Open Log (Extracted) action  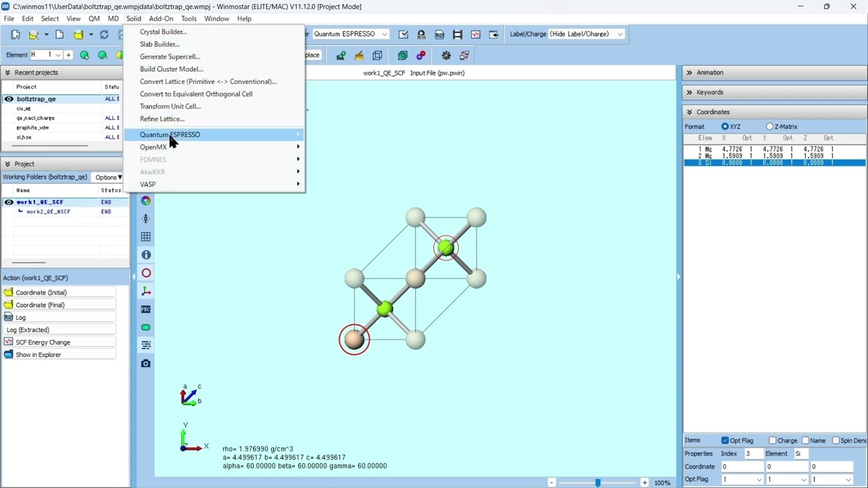[59, 330]
